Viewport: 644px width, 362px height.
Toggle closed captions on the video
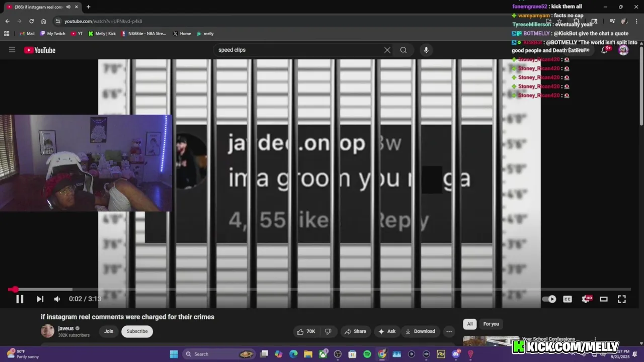[x=568, y=299]
